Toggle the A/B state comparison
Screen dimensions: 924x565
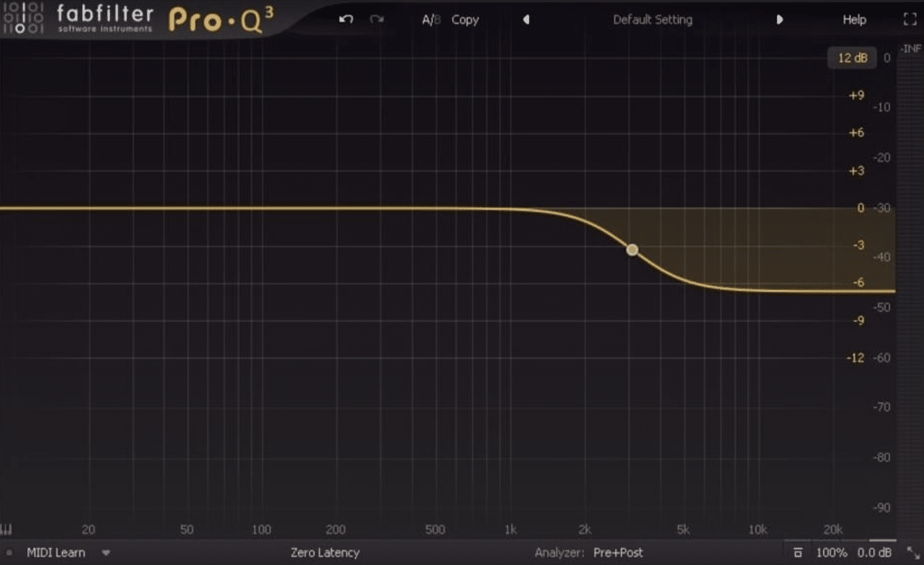[x=431, y=20]
